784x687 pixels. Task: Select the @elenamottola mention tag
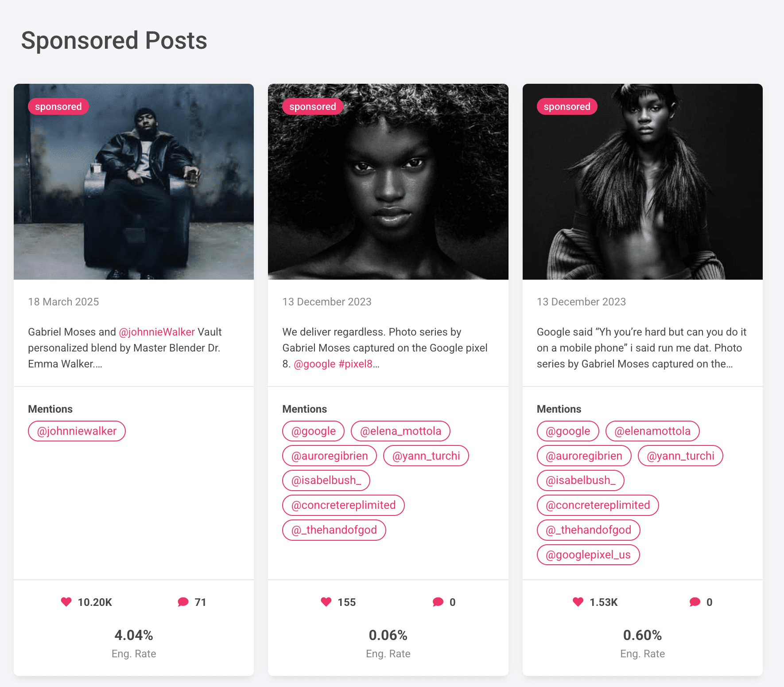click(652, 431)
